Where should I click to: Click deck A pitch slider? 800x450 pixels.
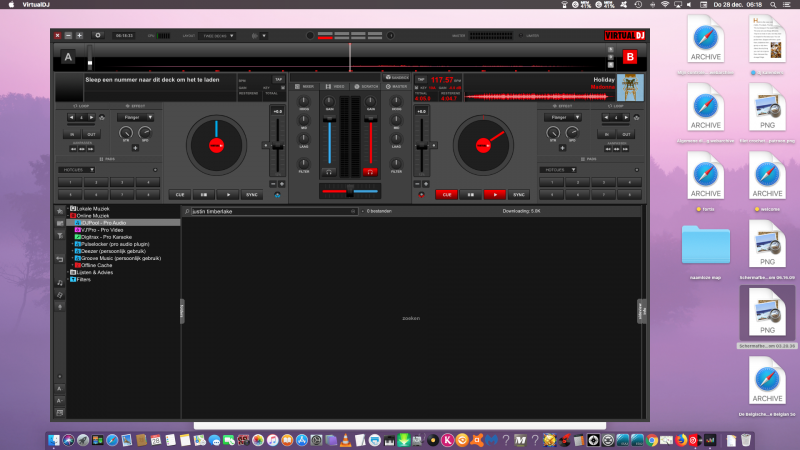pyautogui.click(x=278, y=146)
